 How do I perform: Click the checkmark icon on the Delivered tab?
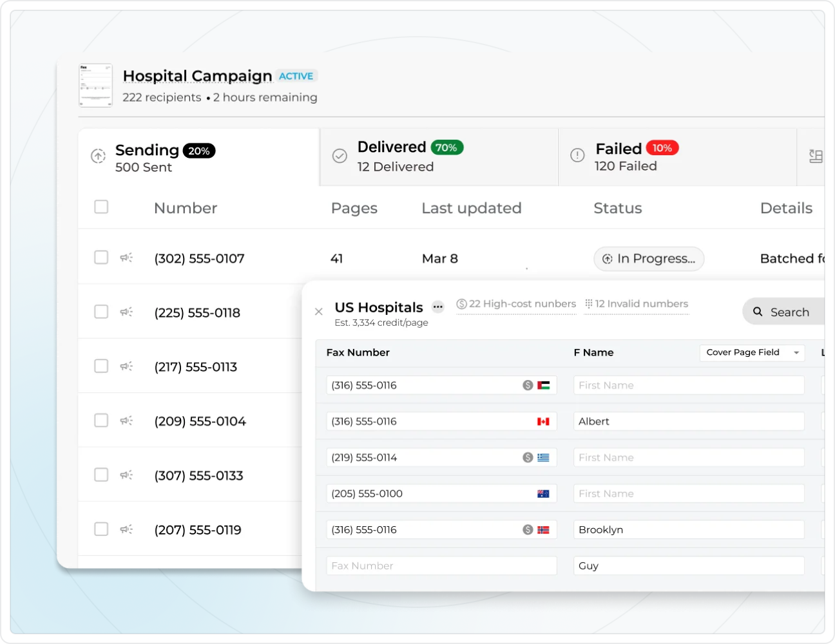coord(340,156)
